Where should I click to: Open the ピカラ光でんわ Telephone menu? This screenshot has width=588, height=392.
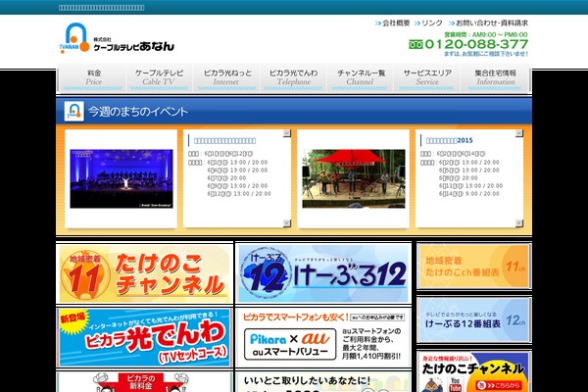pos(293,78)
